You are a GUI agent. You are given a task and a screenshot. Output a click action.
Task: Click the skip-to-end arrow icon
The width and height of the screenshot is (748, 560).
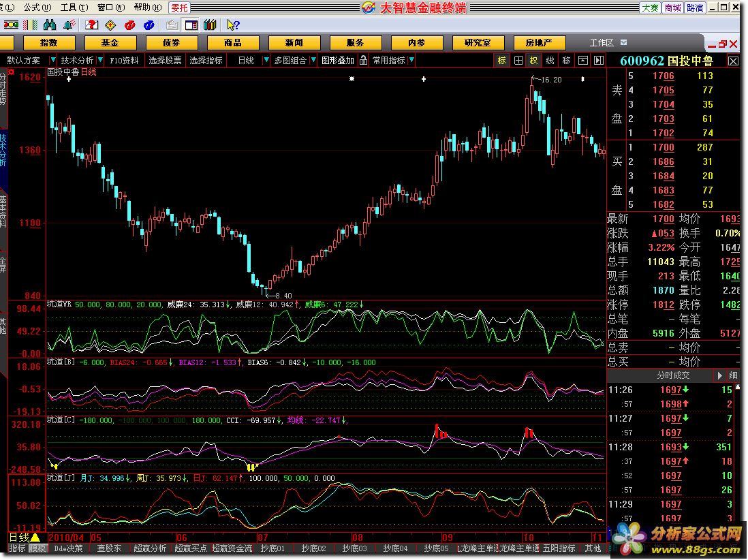coord(599,60)
